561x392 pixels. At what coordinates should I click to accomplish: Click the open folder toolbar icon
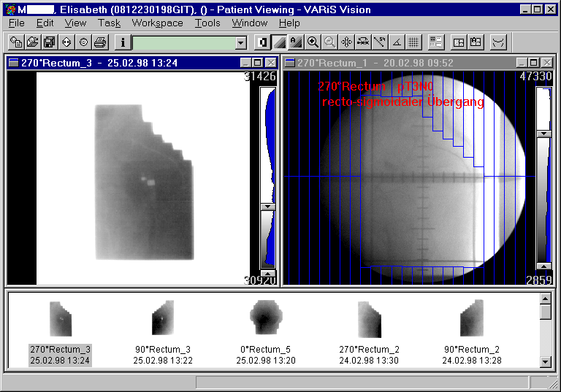[x=32, y=42]
